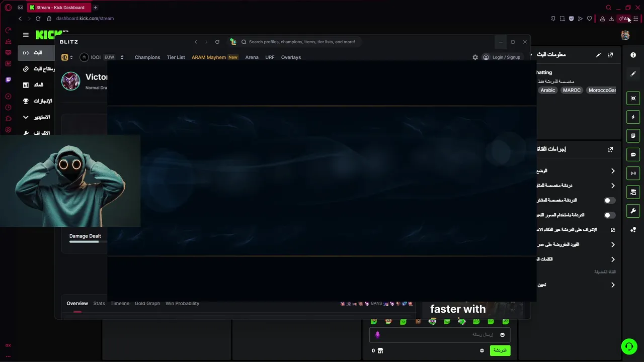Click the Arabic tag chip
This screenshot has width=644, height=362.
click(548, 90)
